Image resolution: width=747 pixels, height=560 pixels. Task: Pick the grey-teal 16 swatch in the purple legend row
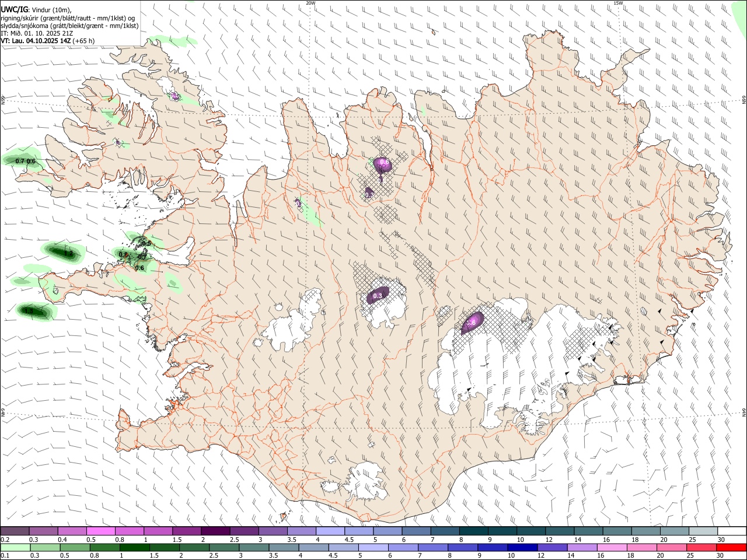click(616, 531)
